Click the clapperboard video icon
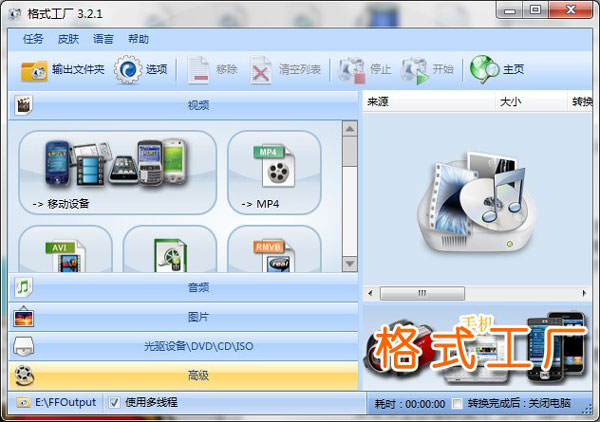This screenshot has height=422, width=600. 24,105
